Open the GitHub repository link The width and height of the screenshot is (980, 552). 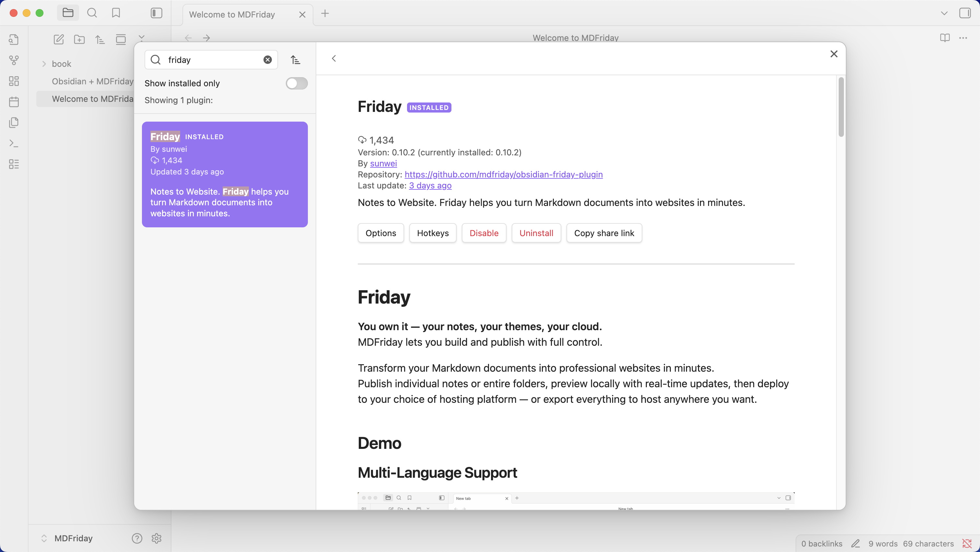tap(504, 174)
